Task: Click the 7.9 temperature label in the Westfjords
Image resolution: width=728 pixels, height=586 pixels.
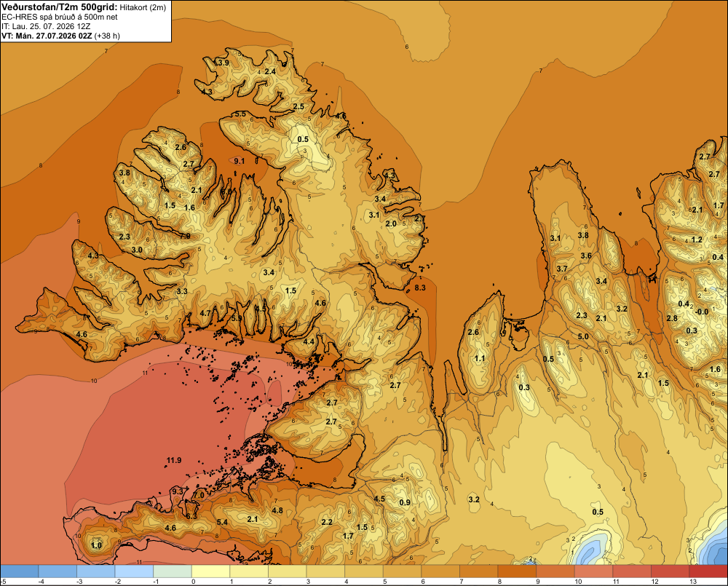Action: (185, 236)
